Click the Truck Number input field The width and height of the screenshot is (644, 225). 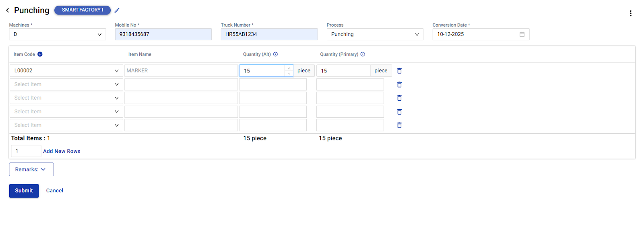269,34
